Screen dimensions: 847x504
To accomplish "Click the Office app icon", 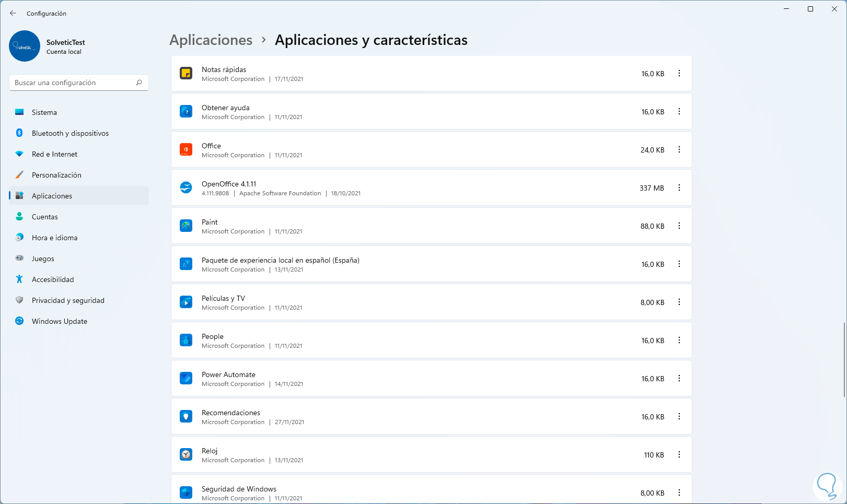I will pyautogui.click(x=186, y=149).
